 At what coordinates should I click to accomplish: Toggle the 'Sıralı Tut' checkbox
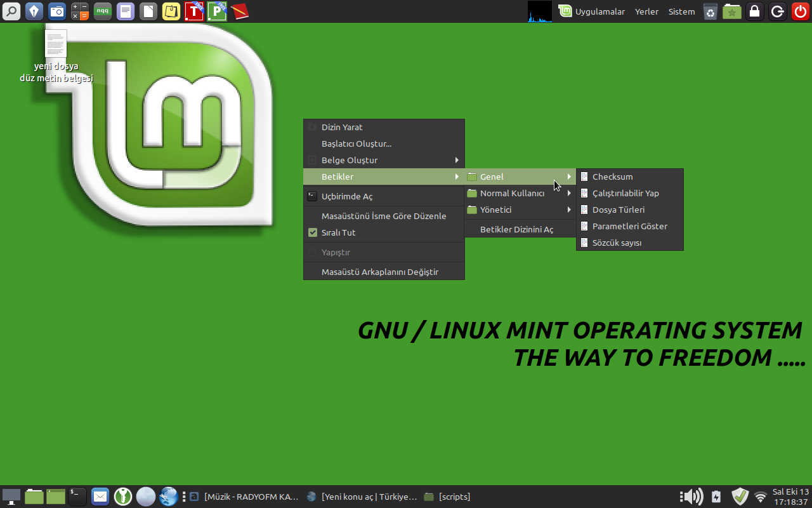pyautogui.click(x=313, y=232)
